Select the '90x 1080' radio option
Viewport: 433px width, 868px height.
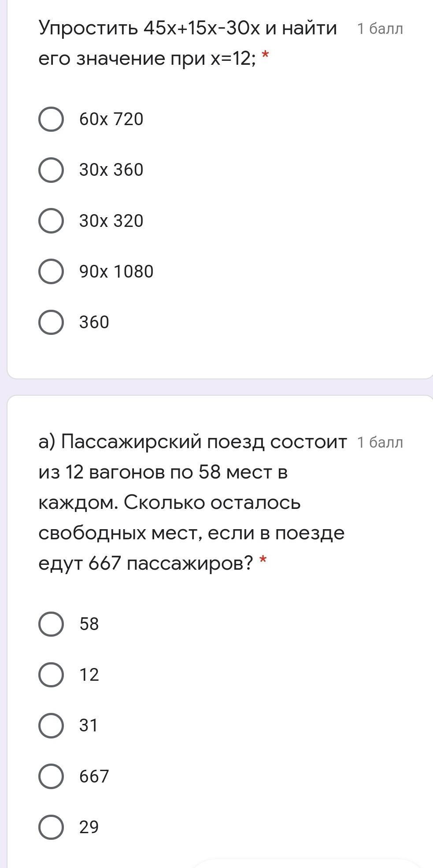pos(51,271)
